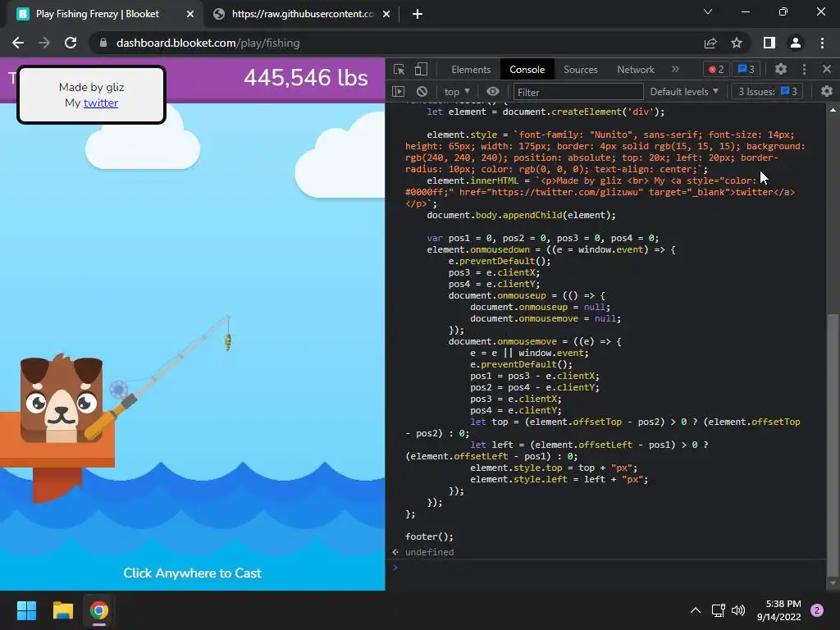Open the twitter link in overlay
Viewport: 840px width, 630px height.
click(x=101, y=103)
